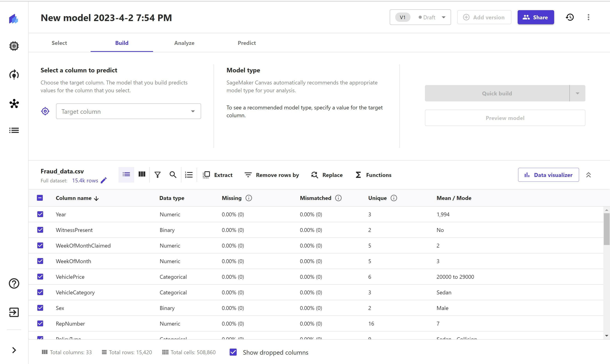The height and width of the screenshot is (364, 610).
Task: Click the edit pencil next to 15.4k rows
Action: click(x=104, y=180)
